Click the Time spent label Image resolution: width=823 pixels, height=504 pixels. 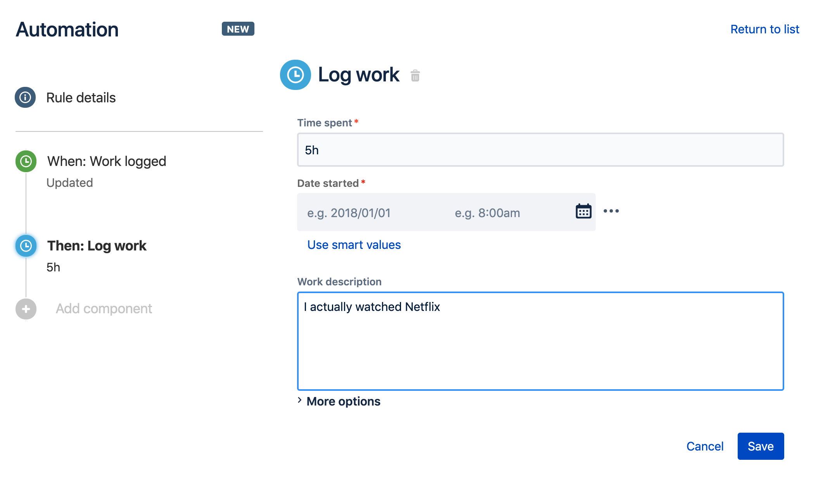(324, 123)
